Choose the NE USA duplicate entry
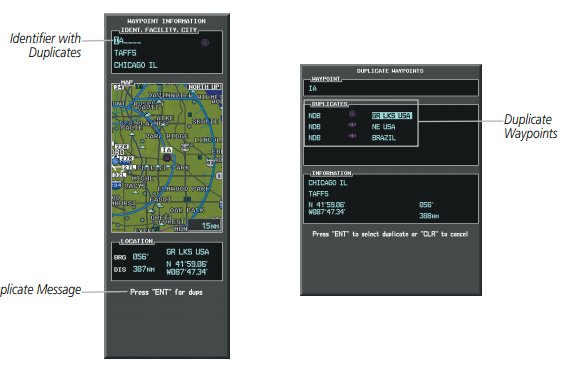The image size is (566, 369). point(383,127)
